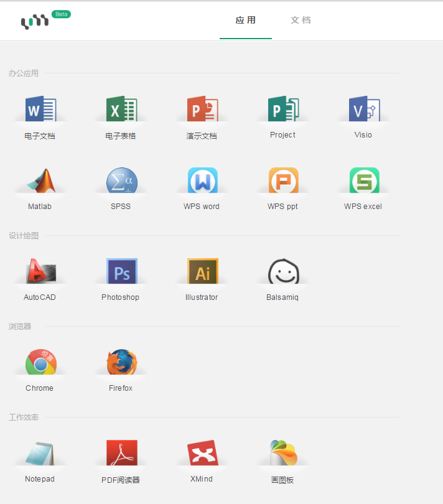Viewport: 443px width, 504px height.
Task: Click the 设计绘图 section heading
Action: click(x=24, y=236)
